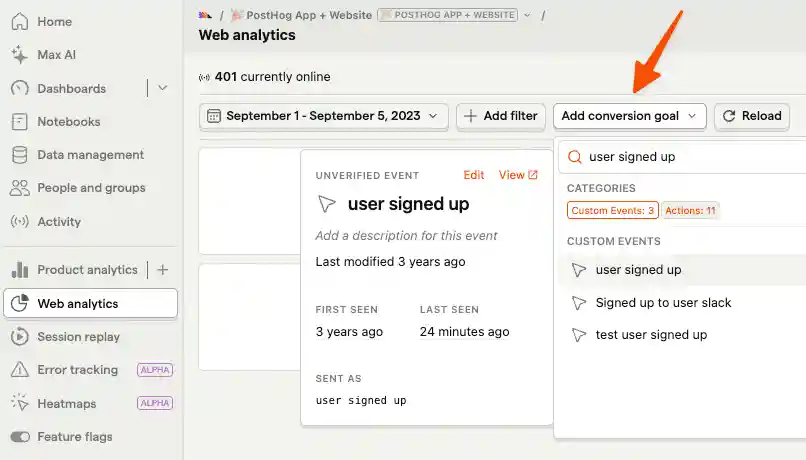
Task: Open Data management database icon
Action: (x=20, y=155)
